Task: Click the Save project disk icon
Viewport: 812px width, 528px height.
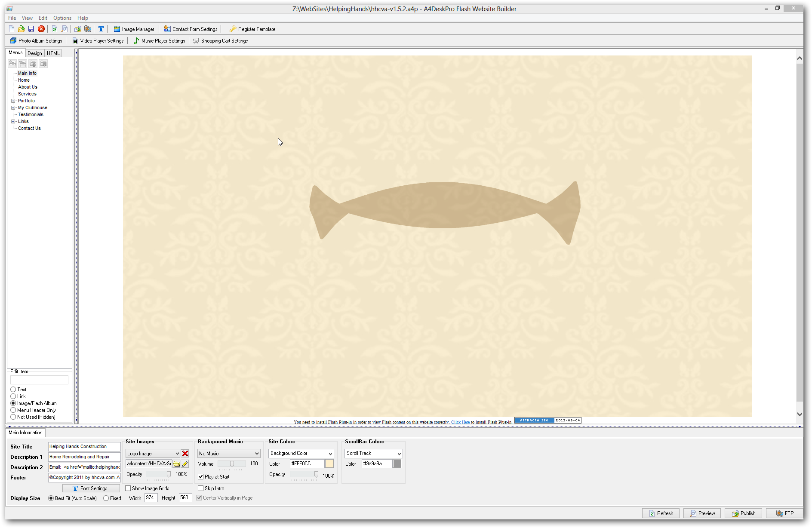Action: click(31, 29)
